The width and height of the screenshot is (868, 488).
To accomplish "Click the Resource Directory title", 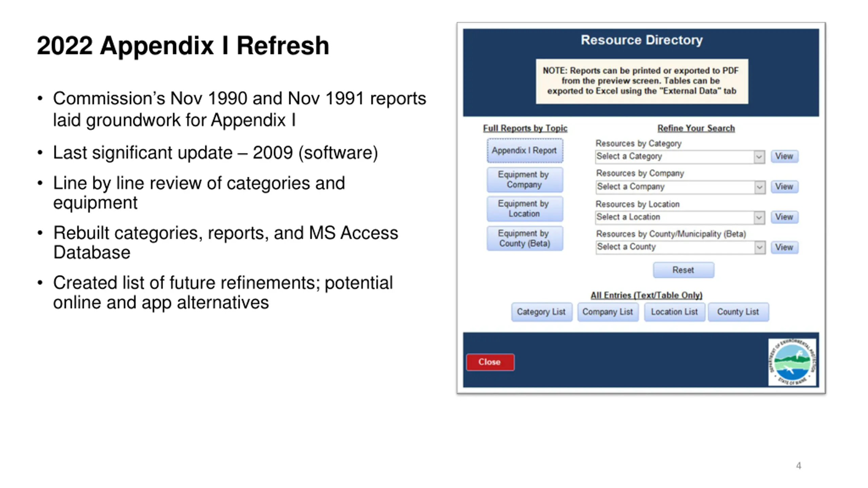I will (642, 40).
